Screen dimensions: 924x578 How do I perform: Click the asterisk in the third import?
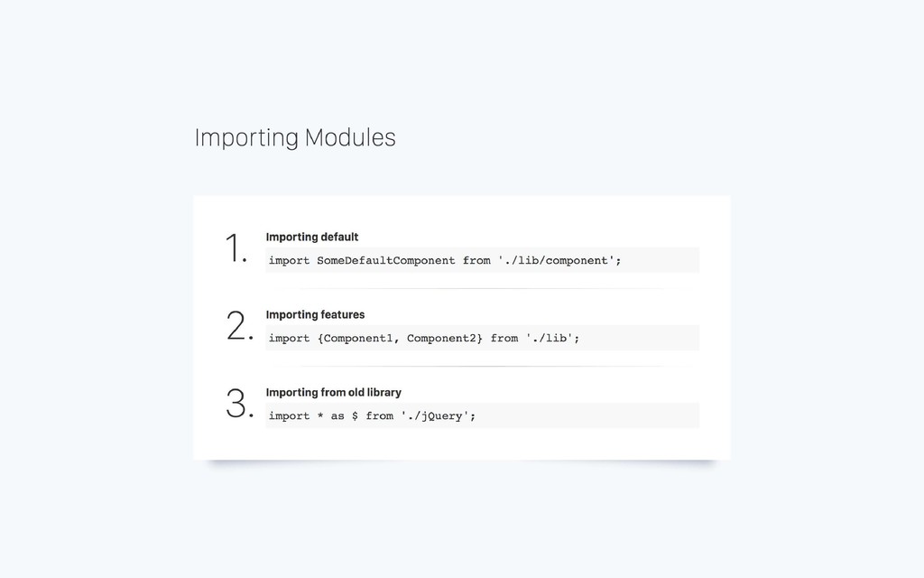pos(320,415)
